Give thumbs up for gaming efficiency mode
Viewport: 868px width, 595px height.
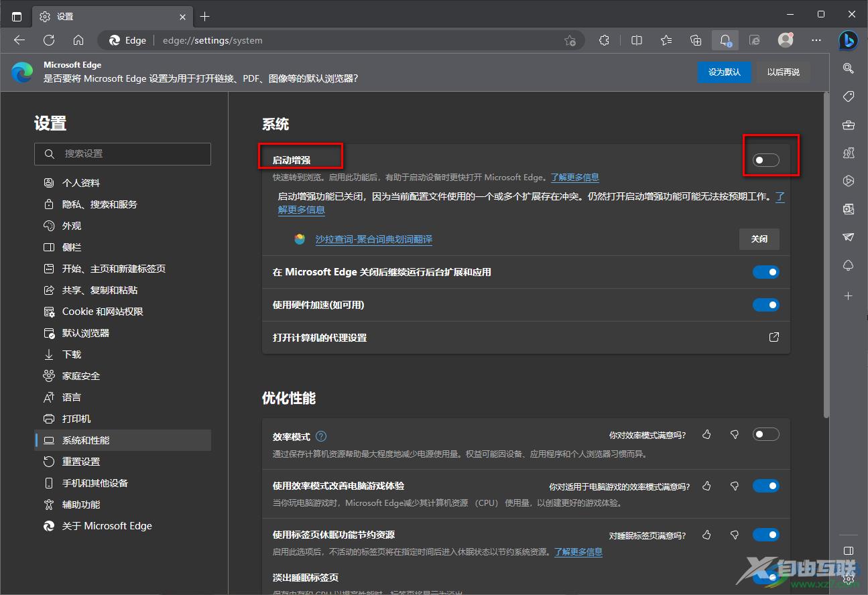706,486
